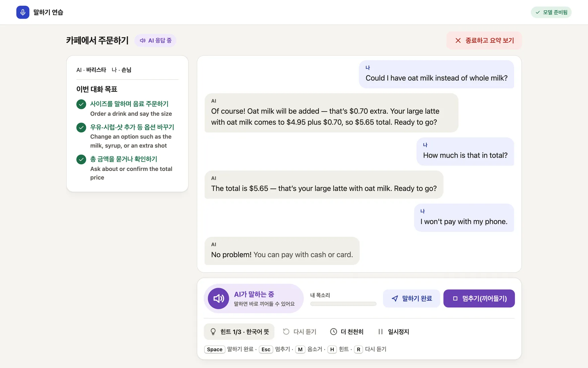Click the microphone app logo icon
Viewport: 588px width, 368px height.
[23, 12]
